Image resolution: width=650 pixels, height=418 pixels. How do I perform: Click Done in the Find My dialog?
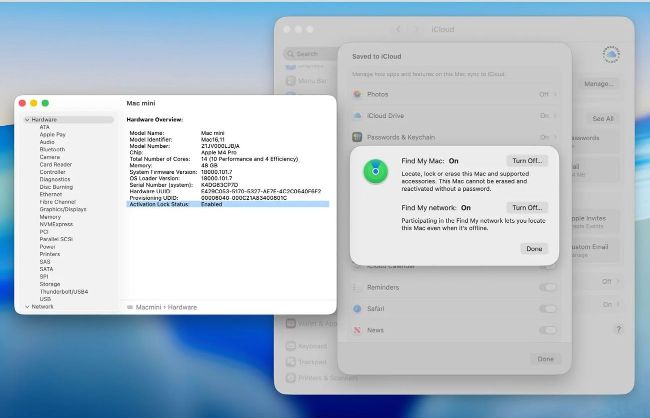pos(534,248)
